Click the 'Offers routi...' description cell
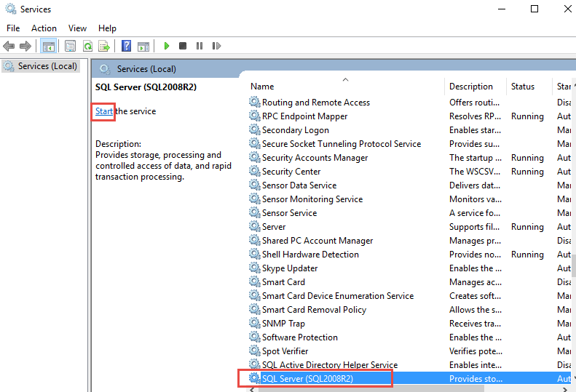The height and width of the screenshot is (392, 576). 474,103
